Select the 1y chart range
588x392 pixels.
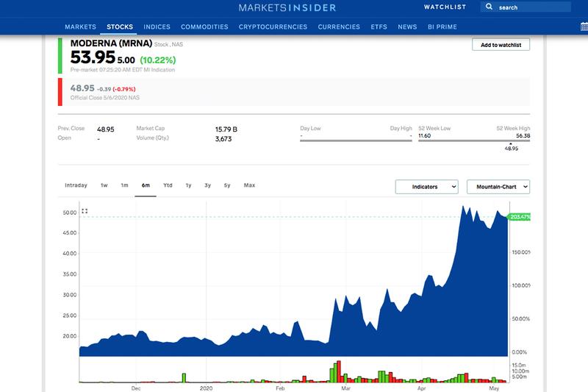pyautogui.click(x=188, y=185)
